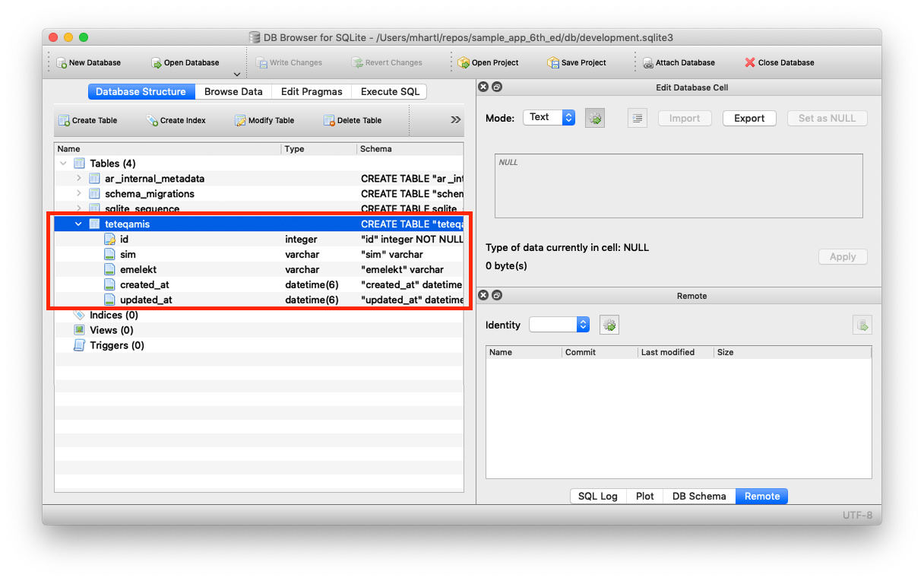Select the teteqamis table row
The image size is (924, 581).
(259, 224)
